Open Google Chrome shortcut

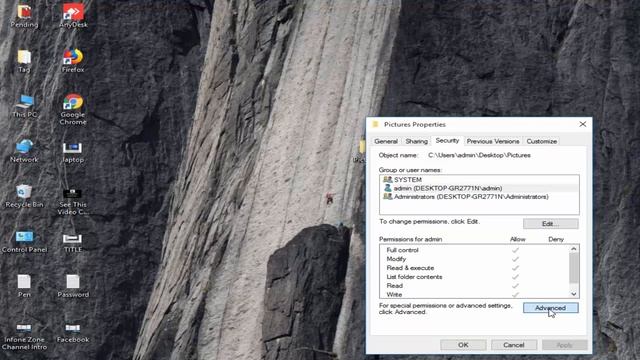pyautogui.click(x=73, y=109)
